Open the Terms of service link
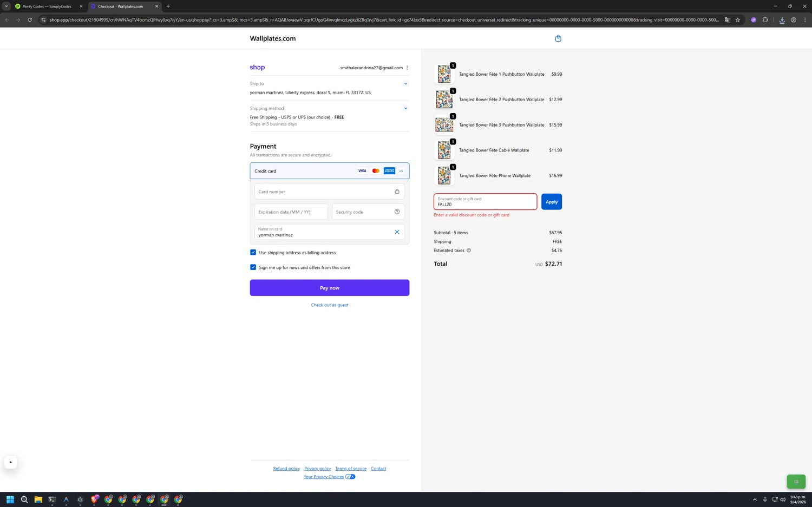The width and height of the screenshot is (812, 507). click(x=351, y=469)
